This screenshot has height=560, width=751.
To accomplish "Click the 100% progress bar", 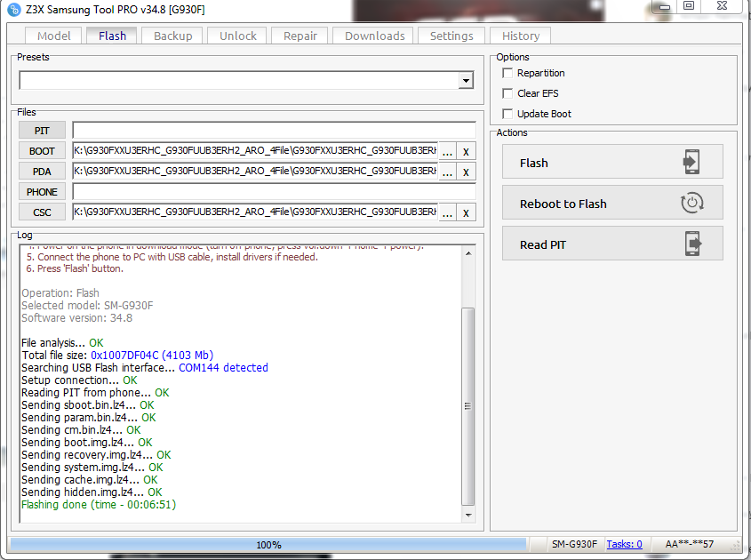I will coord(268,545).
